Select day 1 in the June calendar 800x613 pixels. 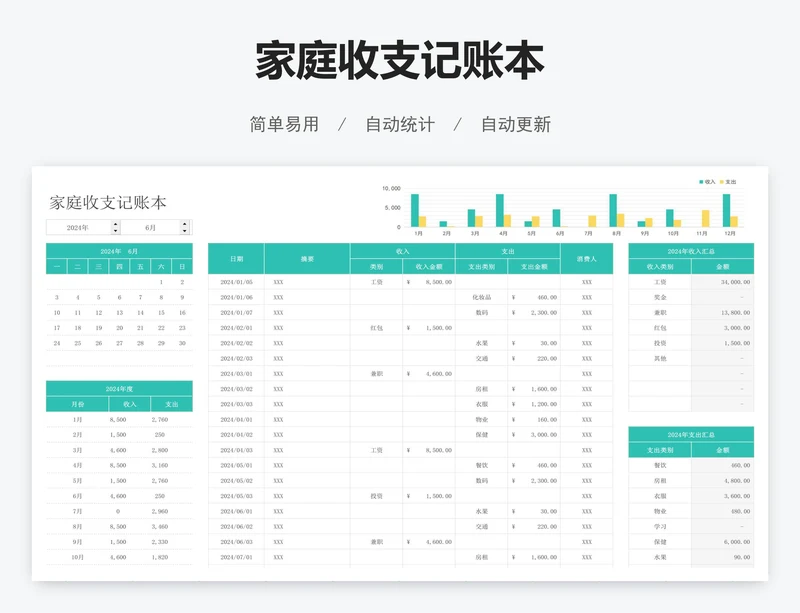coord(161,282)
